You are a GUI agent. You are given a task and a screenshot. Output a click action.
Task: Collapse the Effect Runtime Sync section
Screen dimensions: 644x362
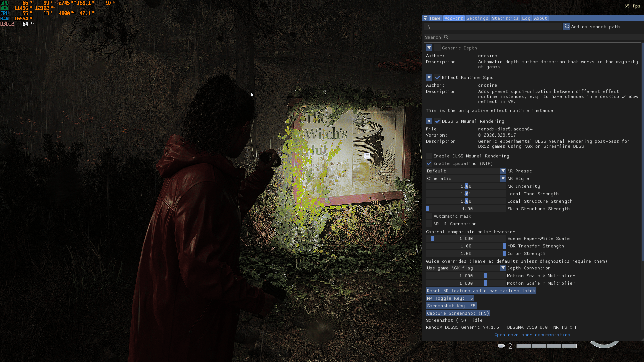click(429, 77)
